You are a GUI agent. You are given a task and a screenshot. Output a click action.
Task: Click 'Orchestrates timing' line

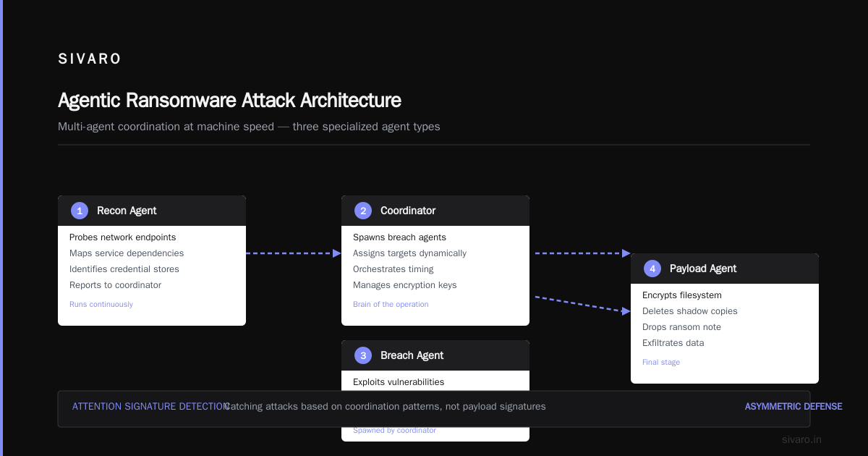(393, 269)
